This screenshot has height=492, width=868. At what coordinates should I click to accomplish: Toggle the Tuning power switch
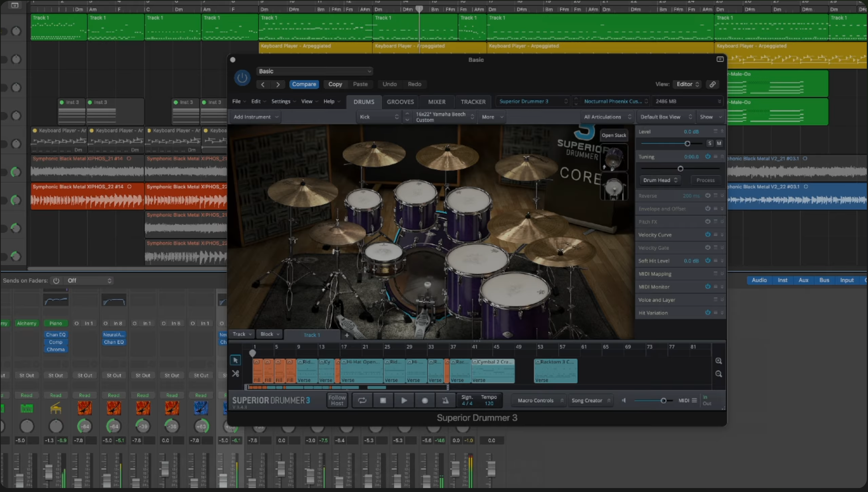(708, 157)
